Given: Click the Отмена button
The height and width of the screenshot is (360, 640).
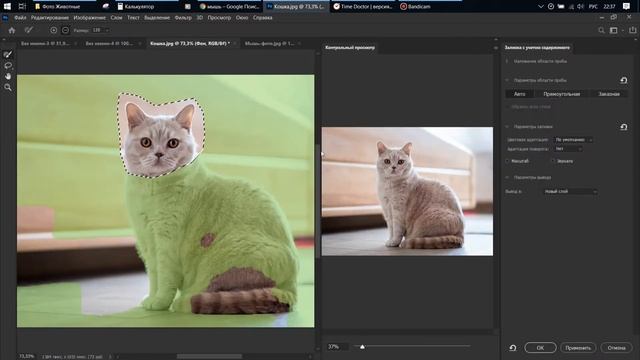Looking at the screenshot, I should click(x=616, y=348).
